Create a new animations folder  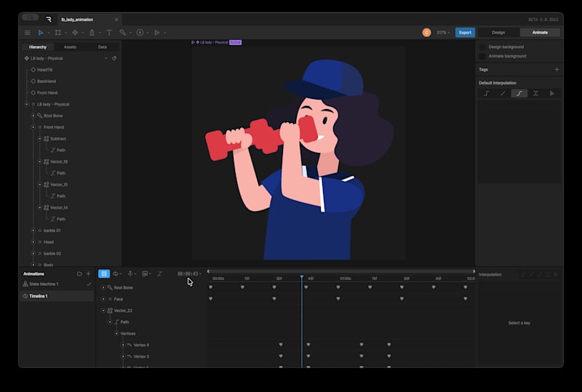pos(79,274)
